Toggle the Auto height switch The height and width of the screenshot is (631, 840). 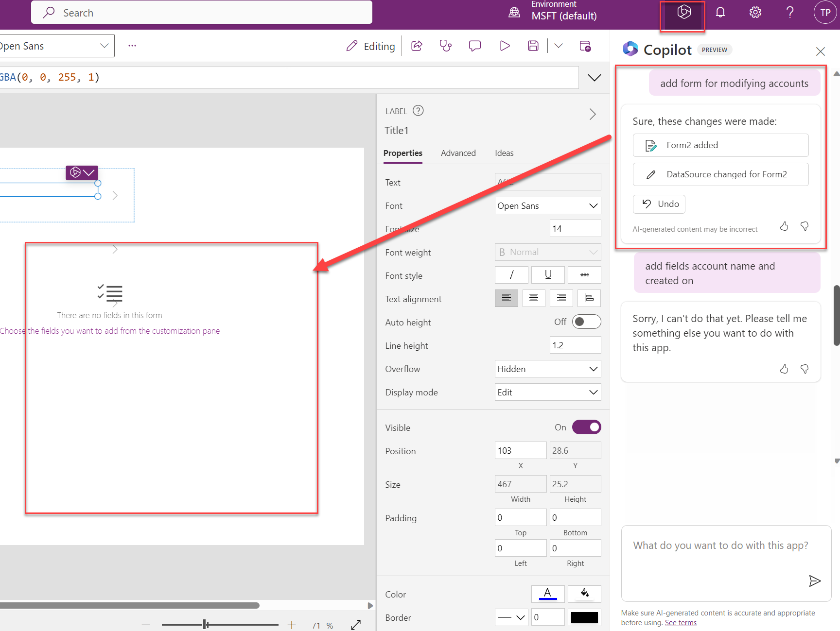click(x=586, y=322)
